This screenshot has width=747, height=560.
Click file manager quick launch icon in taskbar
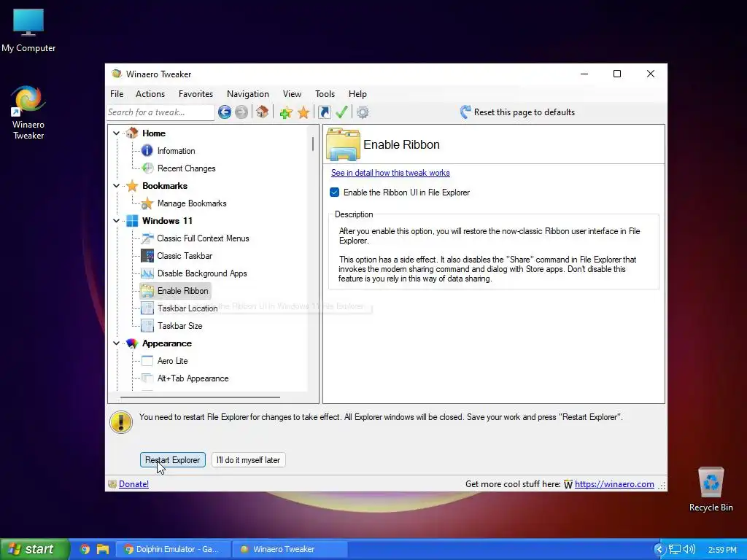103,549
